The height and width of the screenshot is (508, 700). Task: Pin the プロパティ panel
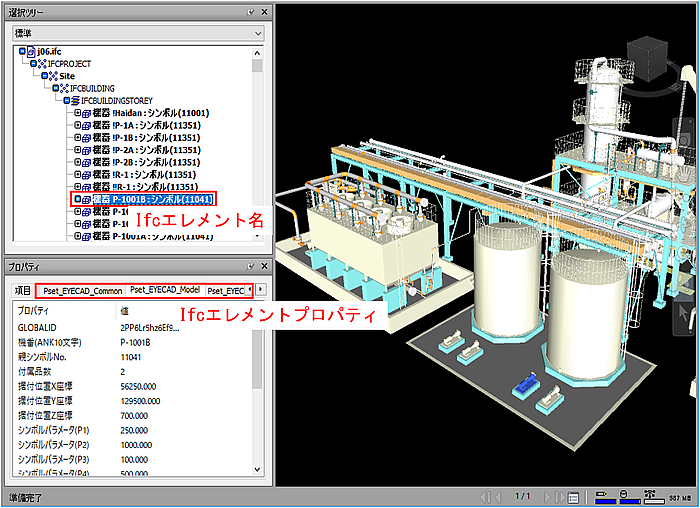click(250, 266)
